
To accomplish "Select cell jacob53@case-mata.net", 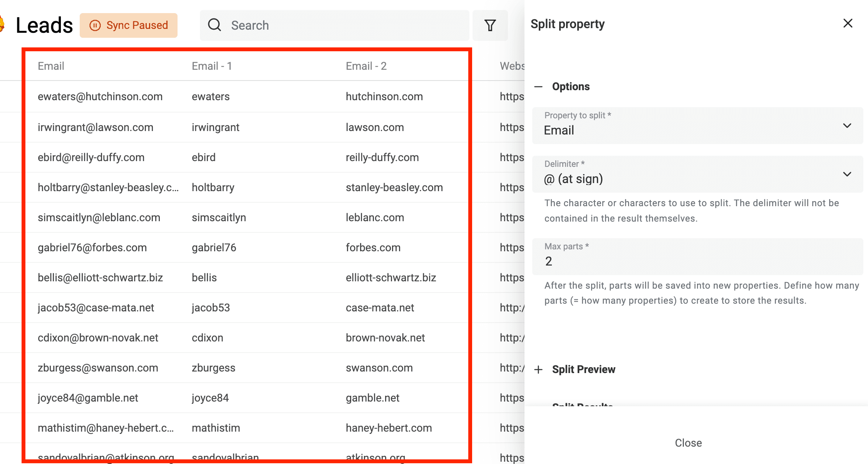I will point(96,308).
